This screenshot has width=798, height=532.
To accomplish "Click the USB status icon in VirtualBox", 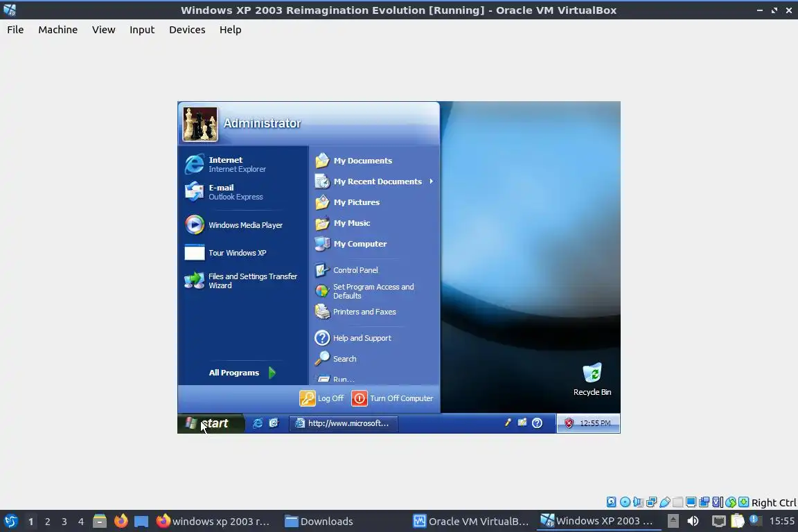I will [665, 502].
